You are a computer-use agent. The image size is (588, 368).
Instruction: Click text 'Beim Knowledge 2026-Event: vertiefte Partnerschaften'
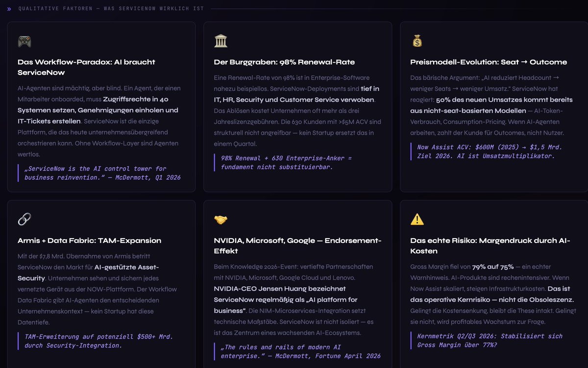pos(294,267)
